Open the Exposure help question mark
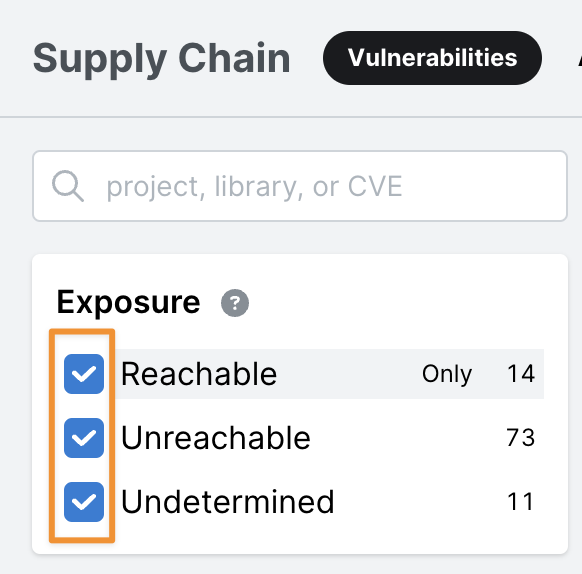Viewport: 582px width, 574px height. click(x=235, y=303)
